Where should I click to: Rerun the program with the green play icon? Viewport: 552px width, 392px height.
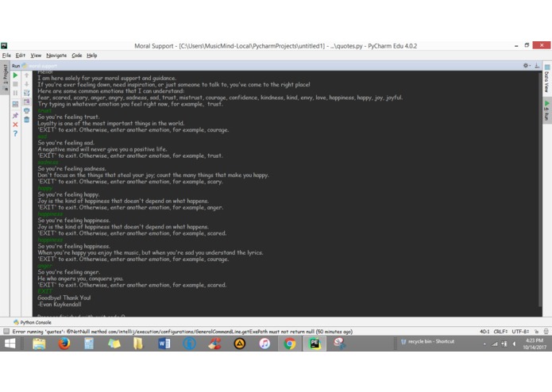click(15, 75)
